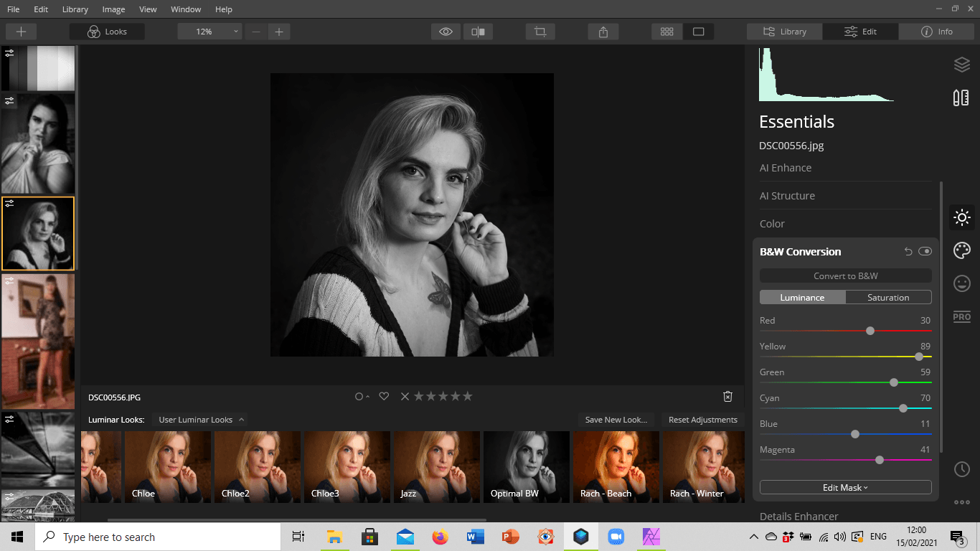This screenshot has width=980, height=551.
Task: Expand the User Luminar Looks dropdown
Action: (x=201, y=420)
